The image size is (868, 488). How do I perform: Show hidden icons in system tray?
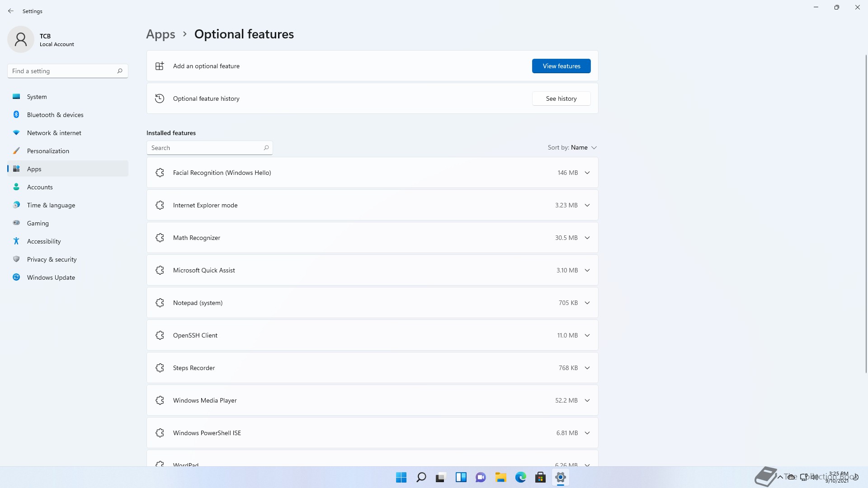780,477
